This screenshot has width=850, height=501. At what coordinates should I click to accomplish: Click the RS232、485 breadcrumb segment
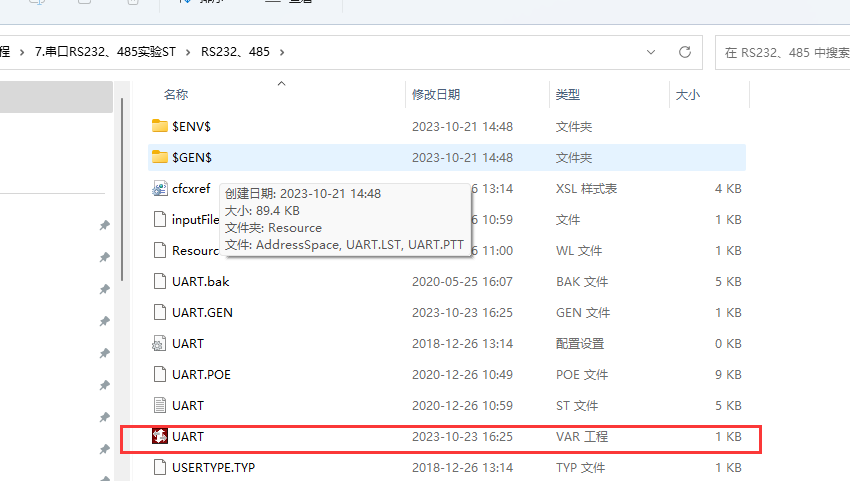click(235, 52)
